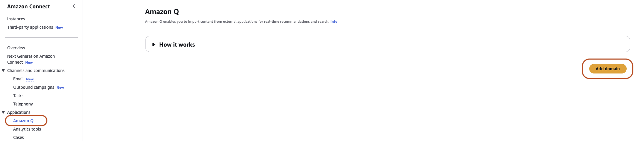Click the New badge next to Email
Screen dimensions: 644x141
pyautogui.click(x=30, y=79)
